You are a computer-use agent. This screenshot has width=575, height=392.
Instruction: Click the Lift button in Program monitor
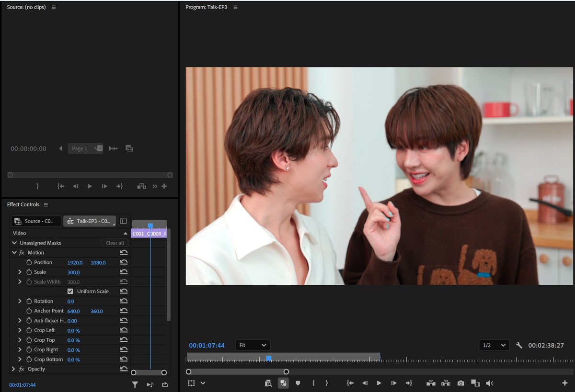(431, 383)
